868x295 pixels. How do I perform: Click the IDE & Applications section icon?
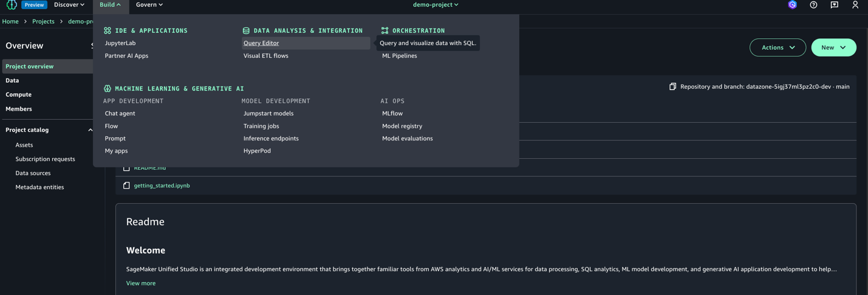(108, 30)
